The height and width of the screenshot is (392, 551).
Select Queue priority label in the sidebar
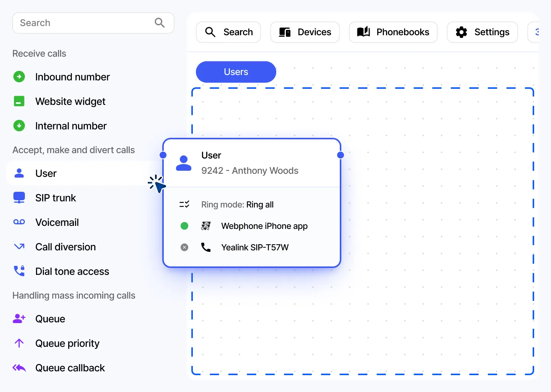pos(67,343)
